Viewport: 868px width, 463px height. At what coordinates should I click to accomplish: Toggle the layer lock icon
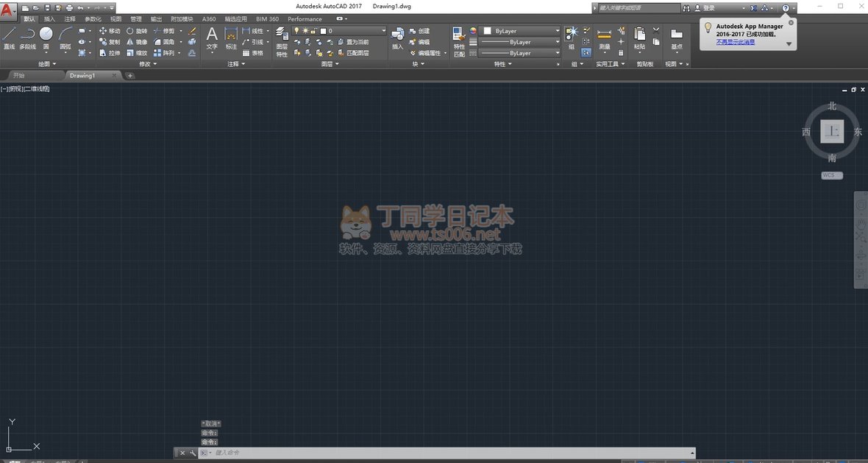point(313,31)
